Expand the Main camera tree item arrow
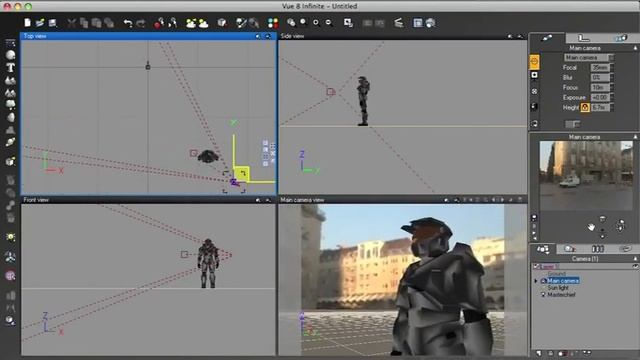Viewport: 640px width, 360px height. [x=536, y=281]
